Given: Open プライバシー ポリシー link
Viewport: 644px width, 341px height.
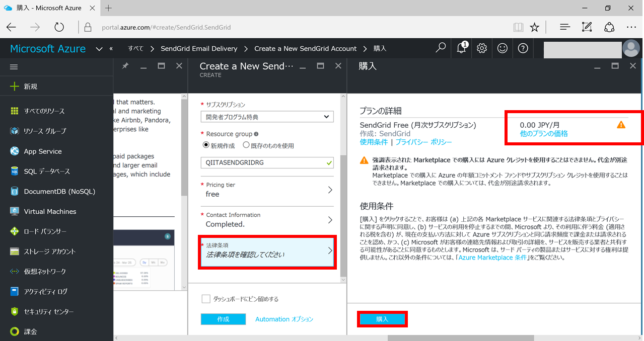Looking at the screenshot, I should (x=424, y=142).
